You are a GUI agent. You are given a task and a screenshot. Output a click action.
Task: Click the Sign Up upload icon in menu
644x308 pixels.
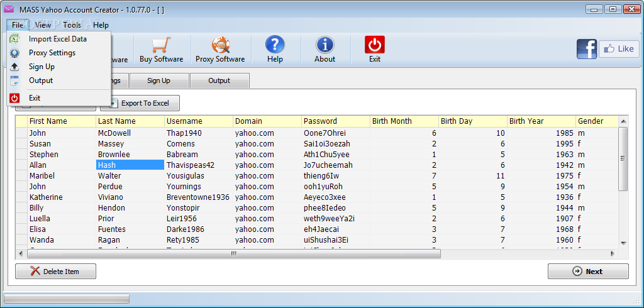click(x=15, y=67)
